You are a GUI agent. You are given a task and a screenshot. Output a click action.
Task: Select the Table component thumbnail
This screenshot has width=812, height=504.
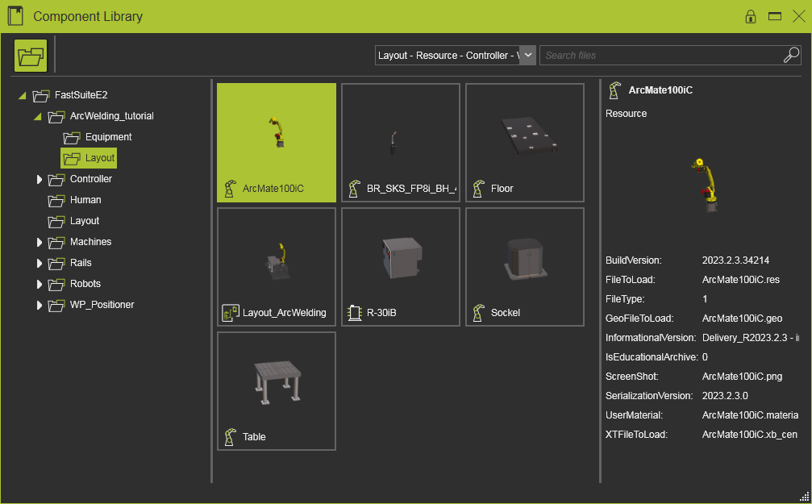pyautogui.click(x=277, y=390)
